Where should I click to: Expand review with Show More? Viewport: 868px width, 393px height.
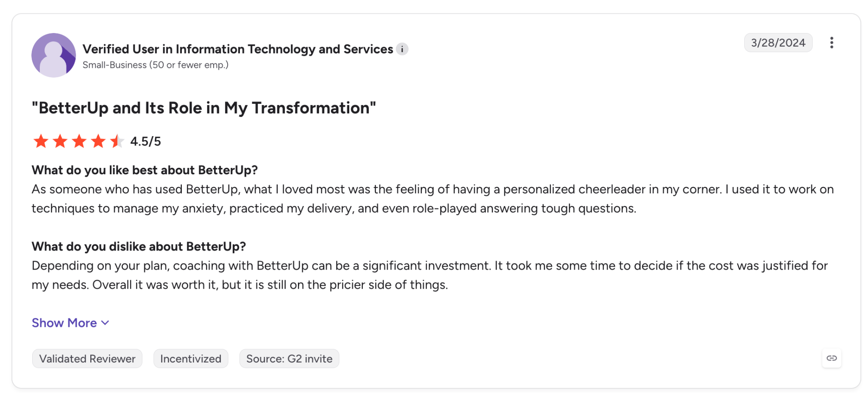71,323
